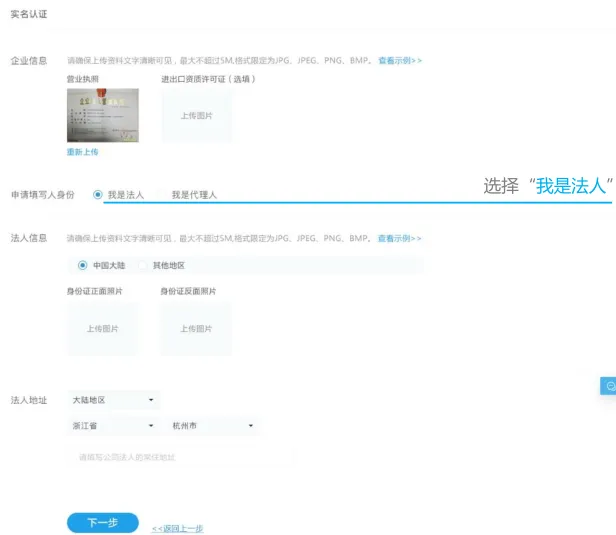Choose the 中国大陆 radio option
Viewport: 616px width, 535px height.
[x=82, y=265]
